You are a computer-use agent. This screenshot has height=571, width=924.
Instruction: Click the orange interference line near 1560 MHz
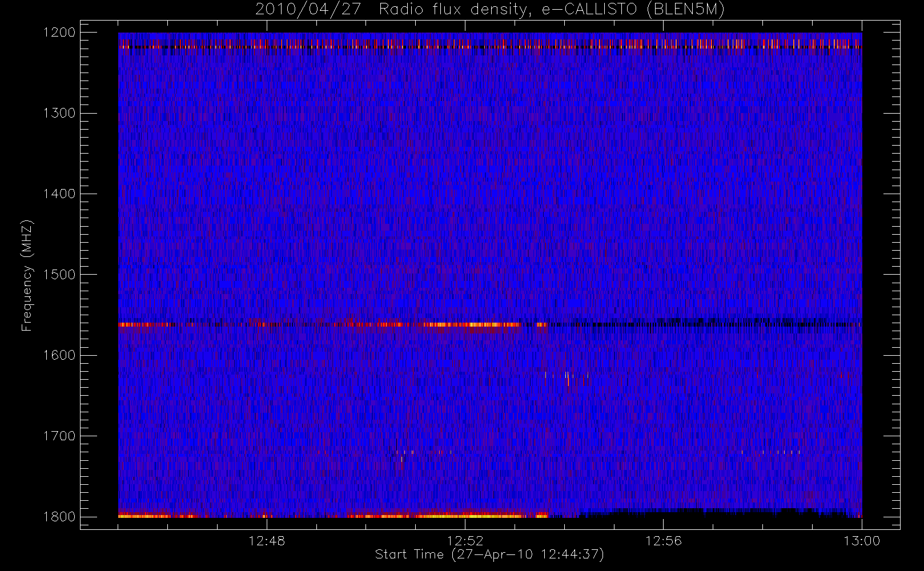(332, 324)
